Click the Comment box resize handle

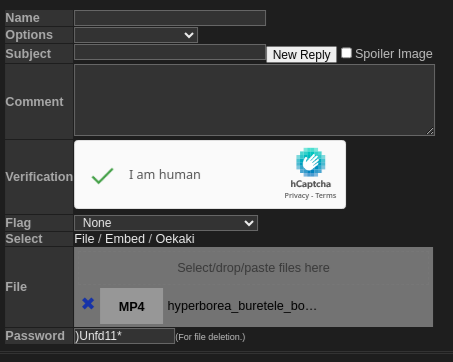click(x=430, y=131)
